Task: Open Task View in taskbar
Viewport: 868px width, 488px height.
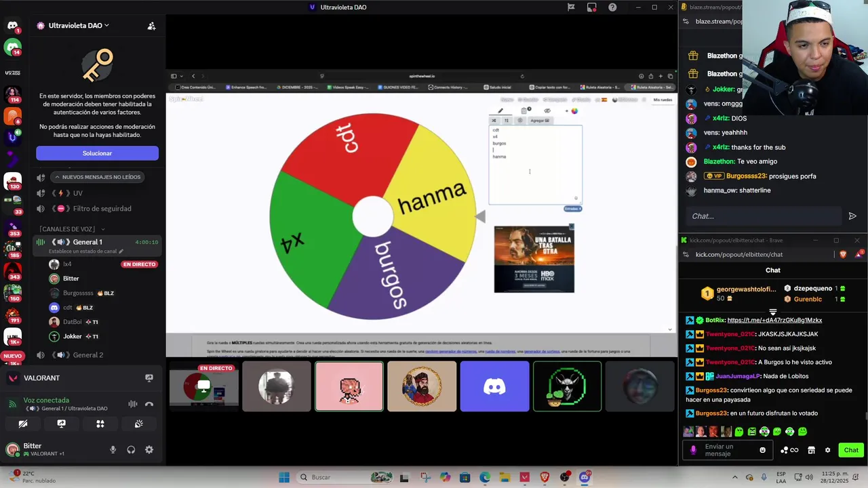Action: 404,477
